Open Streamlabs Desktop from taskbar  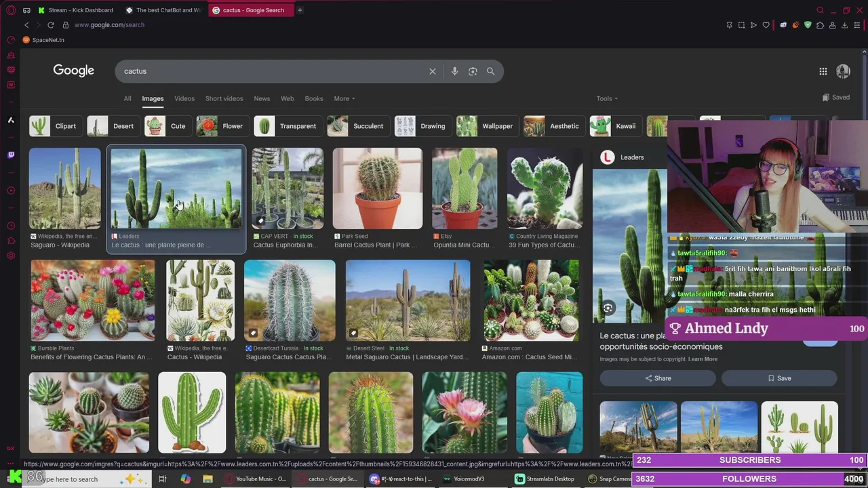click(545, 479)
